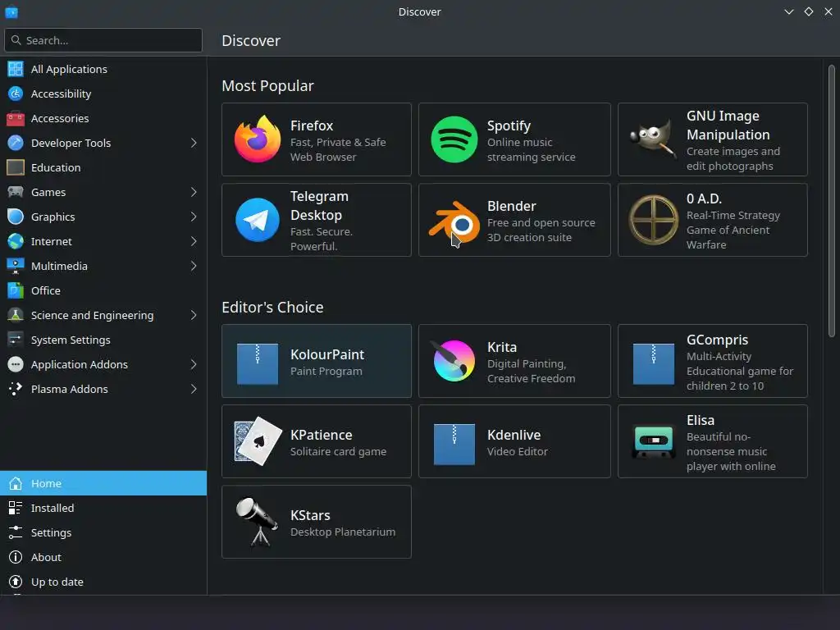The width and height of the screenshot is (840, 630).
Task: Click the Office documents icon
Action: (16, 290)
